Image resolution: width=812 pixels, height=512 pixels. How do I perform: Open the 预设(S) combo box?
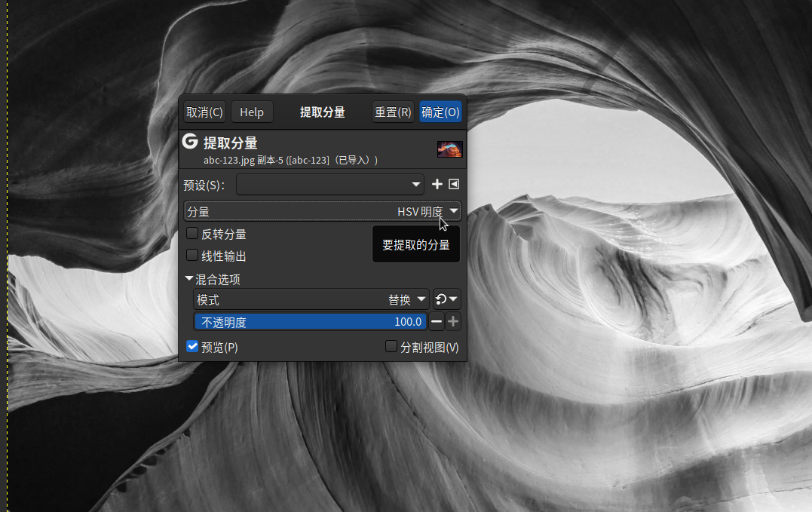tap(330, 184)
